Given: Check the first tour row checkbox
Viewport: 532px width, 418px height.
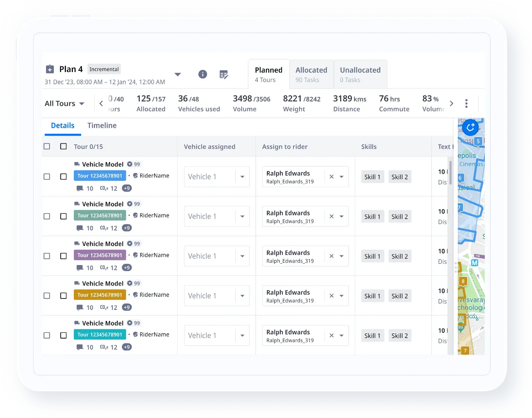Looking at the screenshot, I should 63,177.
